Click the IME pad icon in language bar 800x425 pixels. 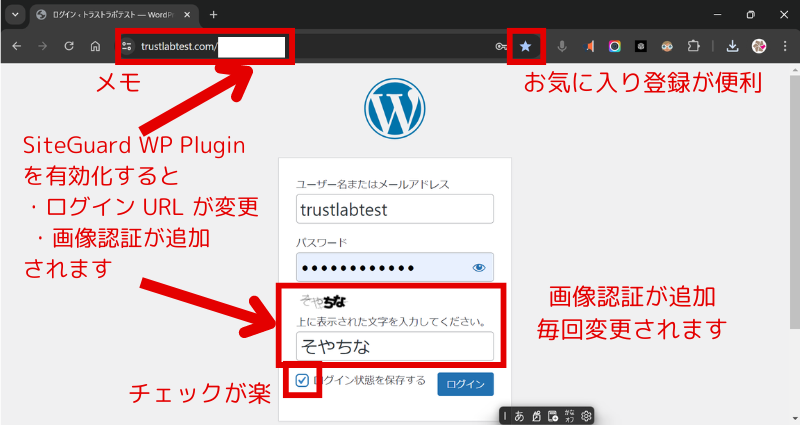(536, 416)
